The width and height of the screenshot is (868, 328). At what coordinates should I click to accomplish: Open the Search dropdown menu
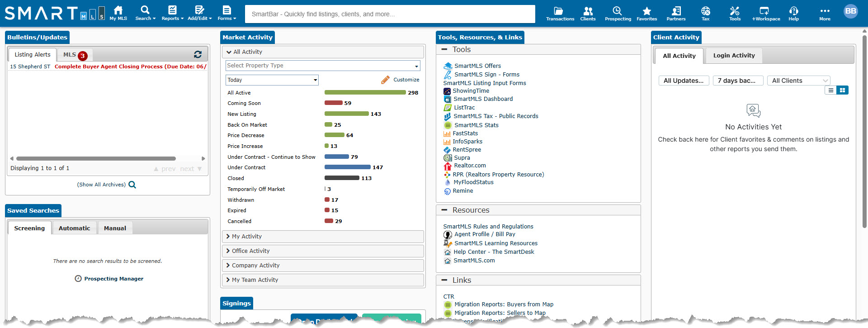(x=145, y=13)
